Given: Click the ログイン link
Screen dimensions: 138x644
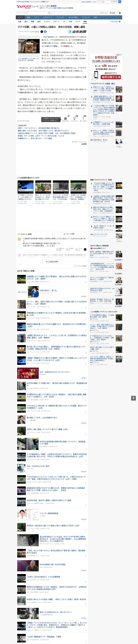Looking at the screenshot, I should tap(42, 8).
